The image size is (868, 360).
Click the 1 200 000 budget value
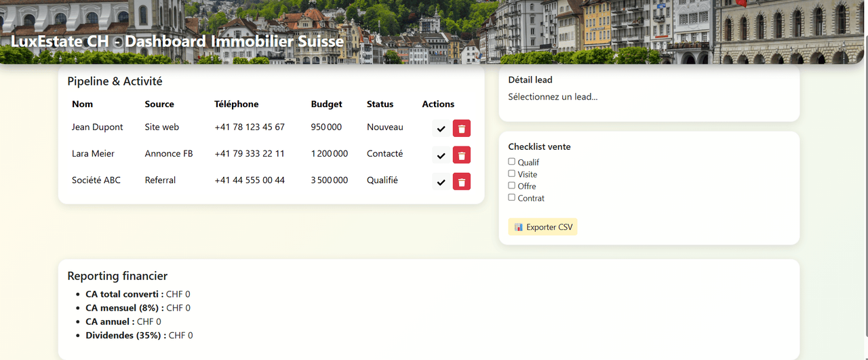point(330,154)
